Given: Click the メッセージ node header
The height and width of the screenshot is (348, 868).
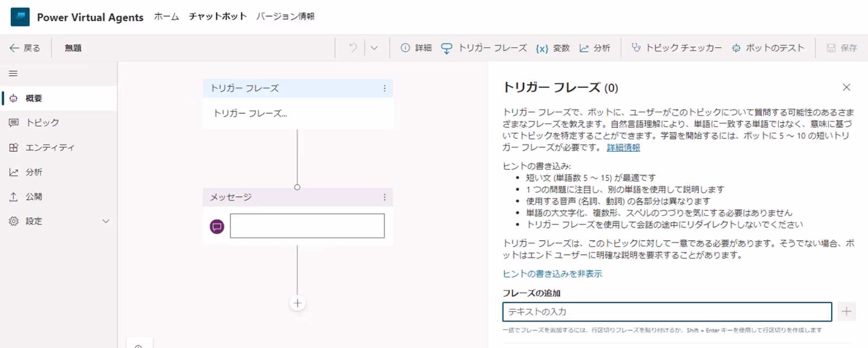Looking at the screenshot, I should 298,197.
